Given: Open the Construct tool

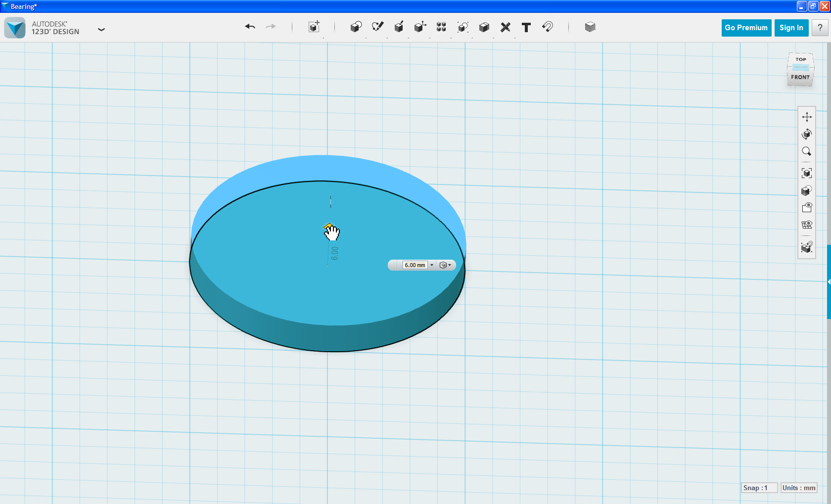Looking at the screenshot, I should (399, 27).
